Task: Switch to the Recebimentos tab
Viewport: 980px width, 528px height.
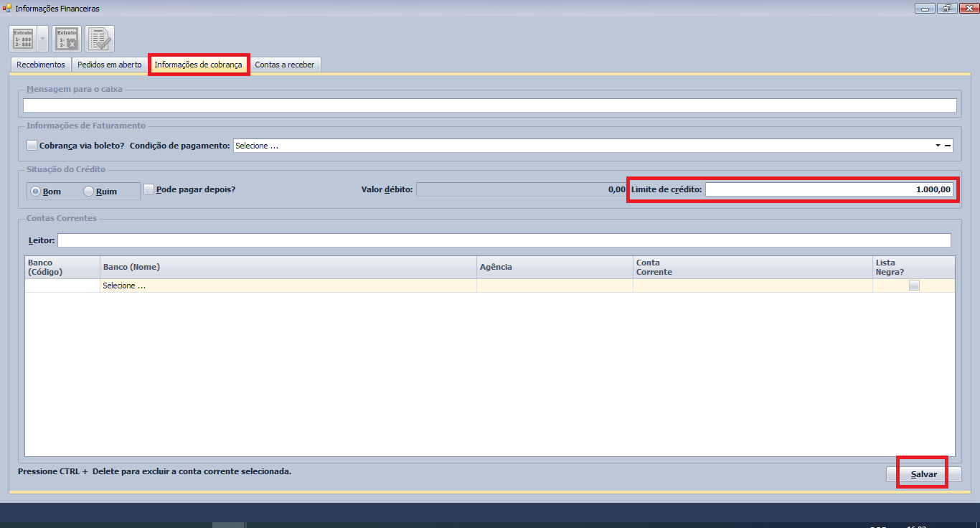Action: point(41,65)
